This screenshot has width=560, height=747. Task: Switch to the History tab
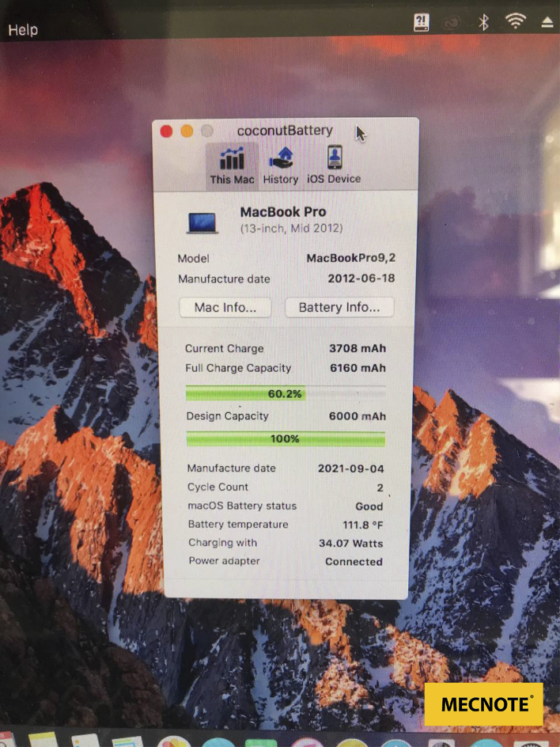[281, 166]
